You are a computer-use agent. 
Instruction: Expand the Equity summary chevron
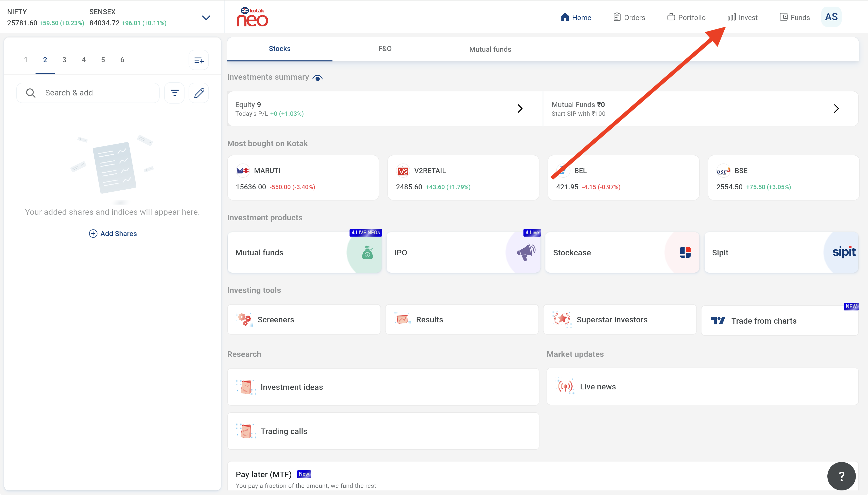520,108
